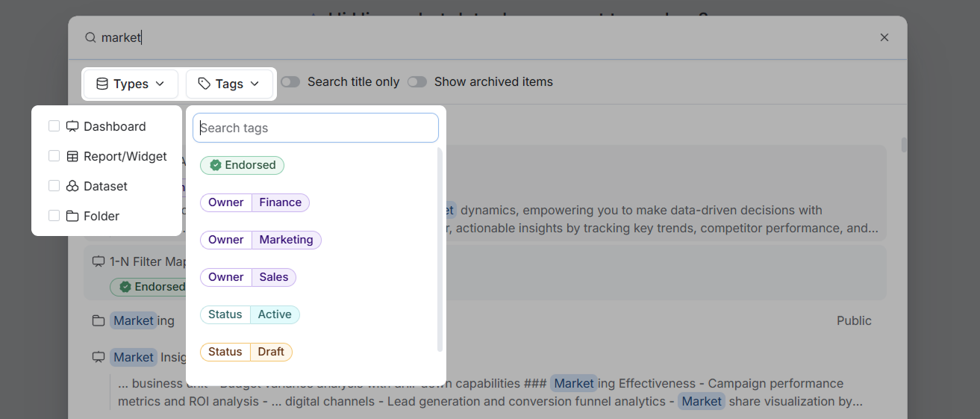Select the Status Draft tag
The height and width of the screenshot is (419, 980).
tap(246, 352)
